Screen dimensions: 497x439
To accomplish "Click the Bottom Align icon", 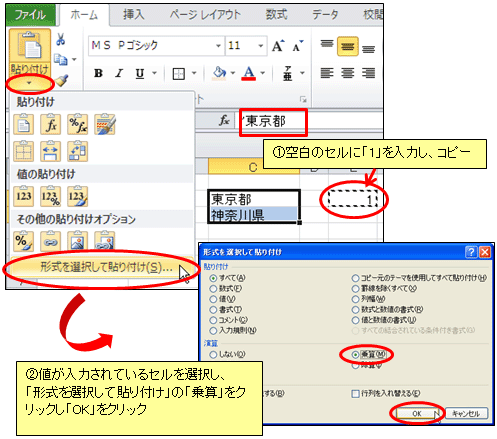I will point(369,49).
